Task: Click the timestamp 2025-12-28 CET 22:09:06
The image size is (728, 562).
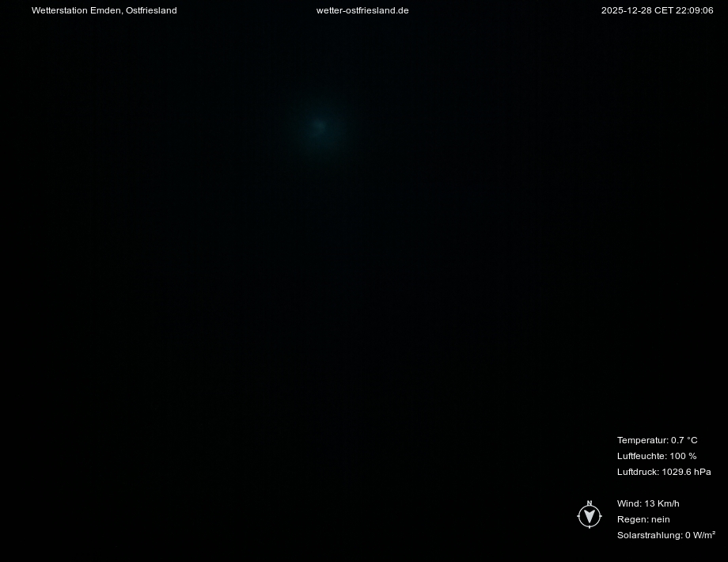Action: (657, 10)
